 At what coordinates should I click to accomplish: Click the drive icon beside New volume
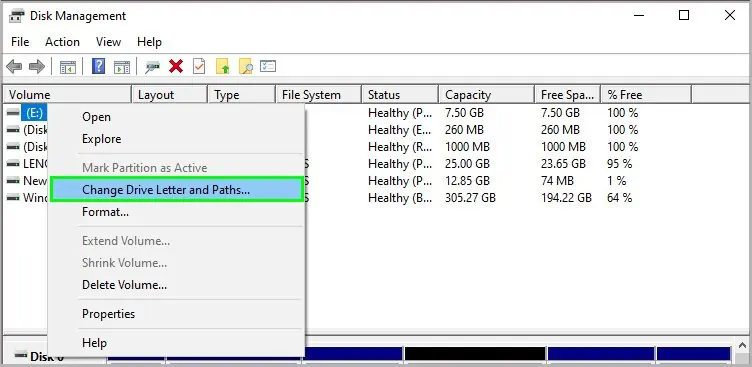(13, 181)
